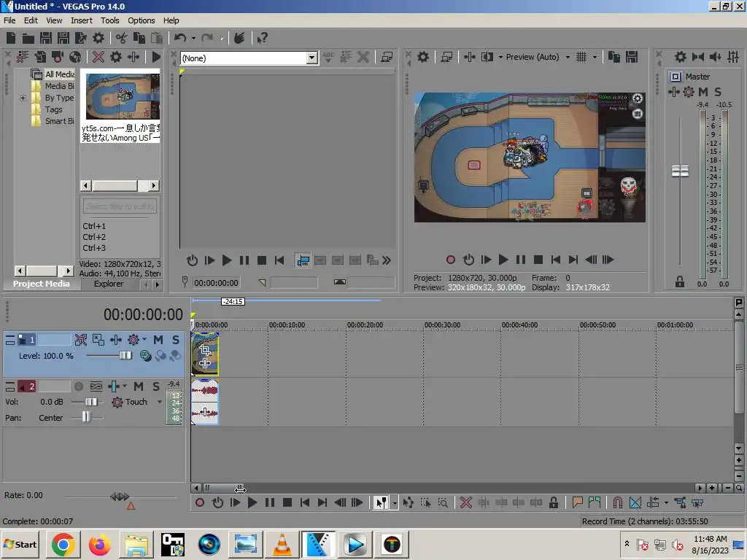Screen dimensions: 747x560
Task: Toggle split screen view in preview
Action: click(x=487, y=57)
